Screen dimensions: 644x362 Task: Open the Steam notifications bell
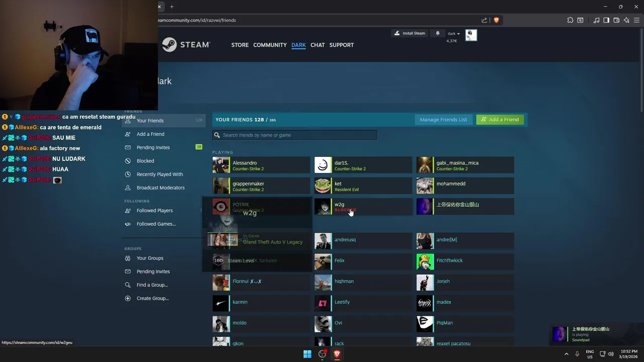[x=438, y=33]
